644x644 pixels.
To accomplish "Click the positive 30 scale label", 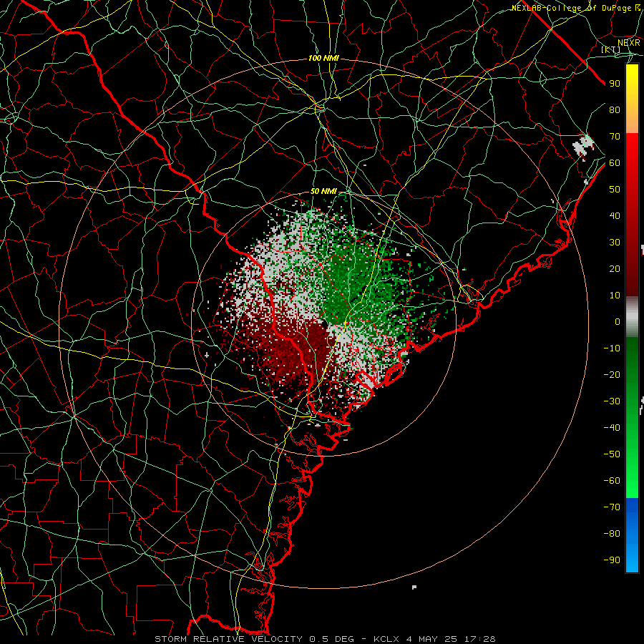I will [x=615, y=243].
